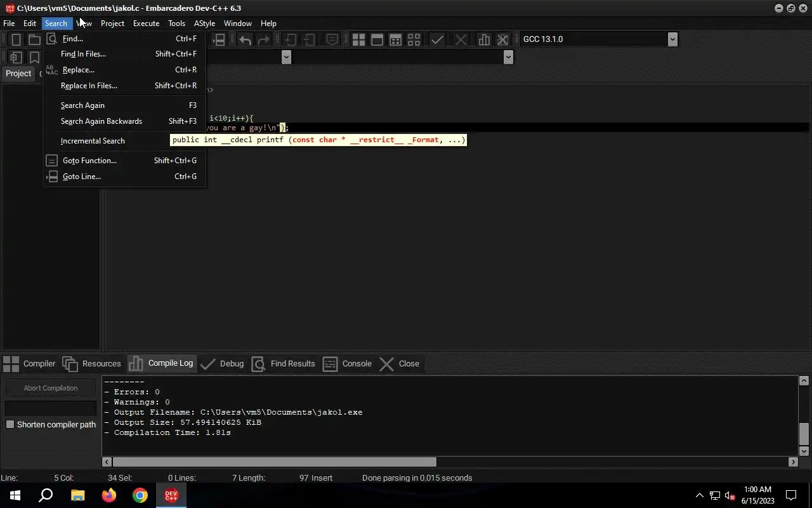
Task: Open the File menu
Action: tap(9, 23)
